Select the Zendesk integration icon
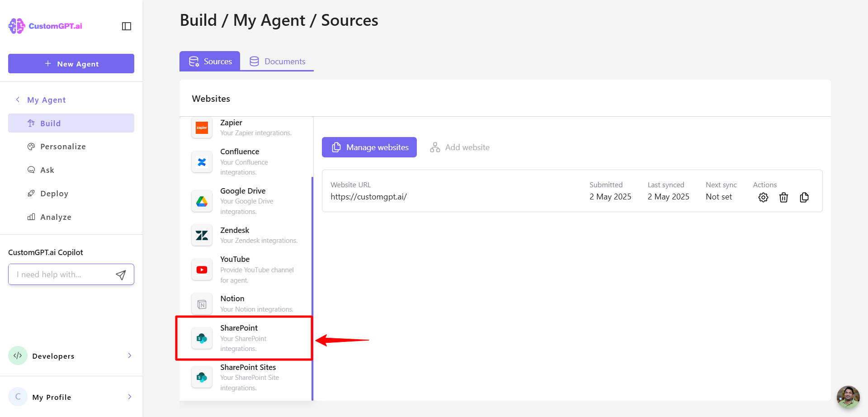The width and height of the screenshot is (868, 417). pos(202,235)
